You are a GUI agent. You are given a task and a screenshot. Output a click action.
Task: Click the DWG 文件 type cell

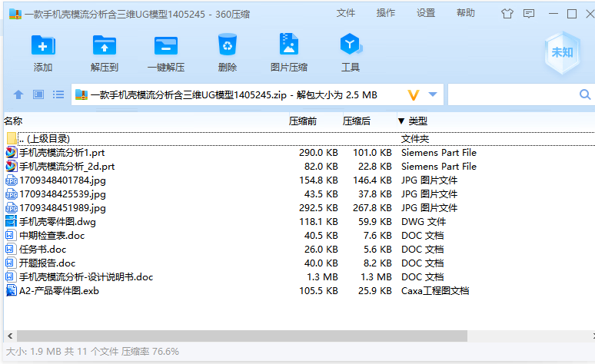(x=424, y=222)
